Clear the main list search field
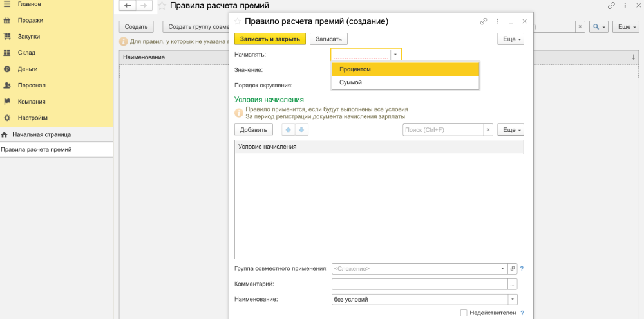Image resolution: width=644 pixels, height=319 pixels. pyautogui.click(x=580, y=26)
